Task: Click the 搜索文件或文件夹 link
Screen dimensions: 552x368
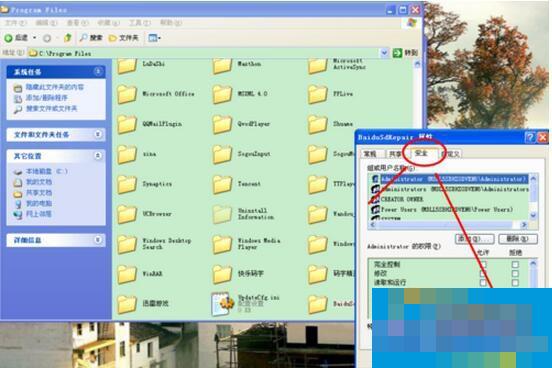Action: click(x=51, y=108)
